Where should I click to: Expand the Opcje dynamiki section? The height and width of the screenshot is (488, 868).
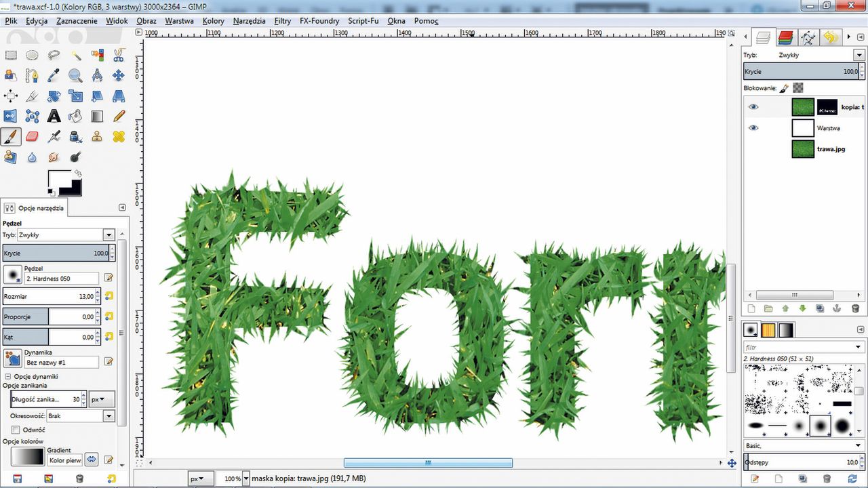8,376
